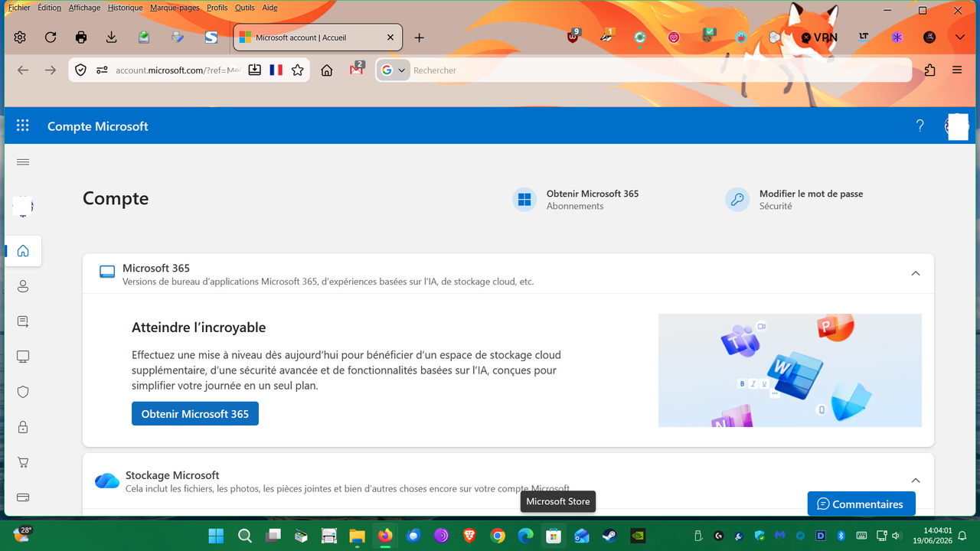Open the privacy padlock icon in sidebar

pyautogui.click(x=23, y=427)
